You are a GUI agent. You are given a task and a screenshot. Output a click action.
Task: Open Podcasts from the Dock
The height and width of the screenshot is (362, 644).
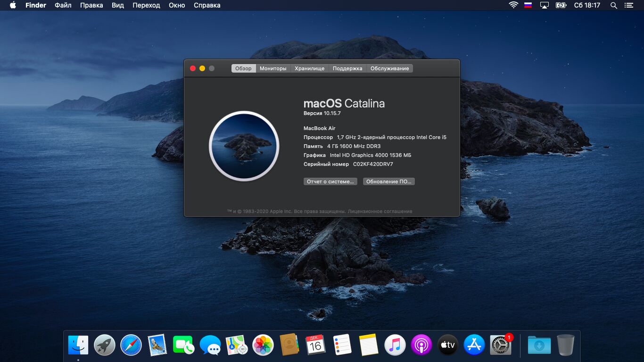421,346
